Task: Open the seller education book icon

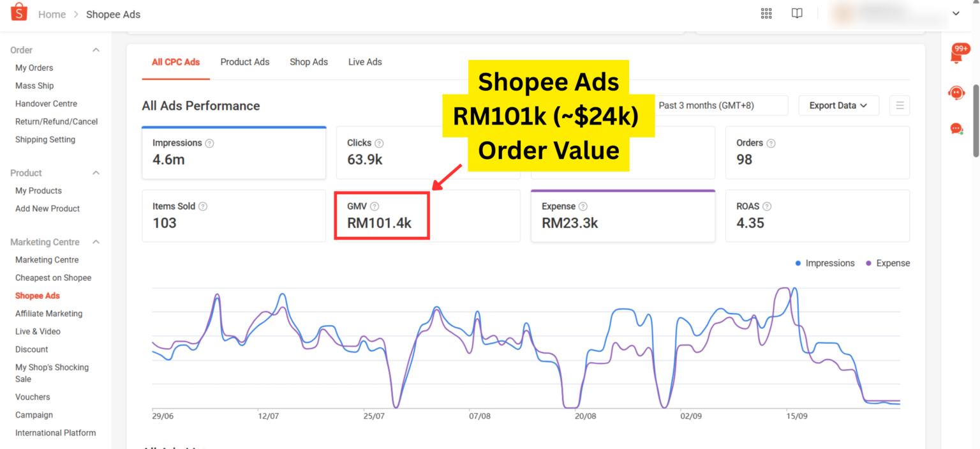Action: pyautogui.click(x=797, y=13)
